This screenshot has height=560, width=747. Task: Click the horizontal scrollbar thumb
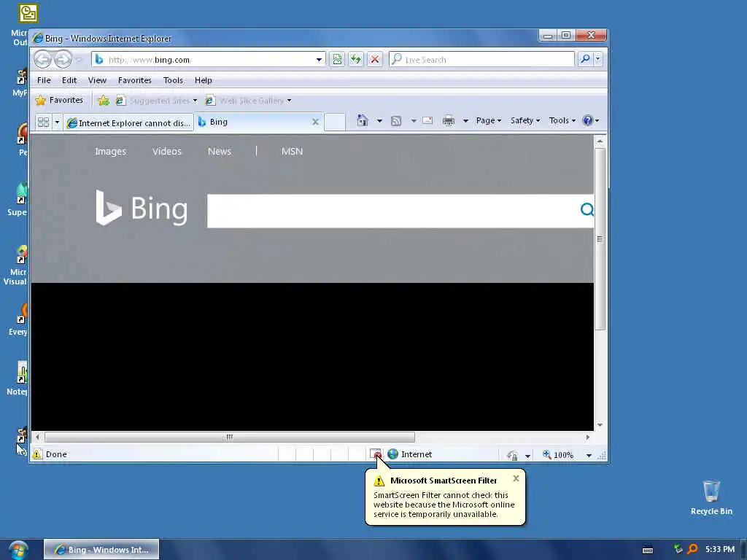click(230, 437)
